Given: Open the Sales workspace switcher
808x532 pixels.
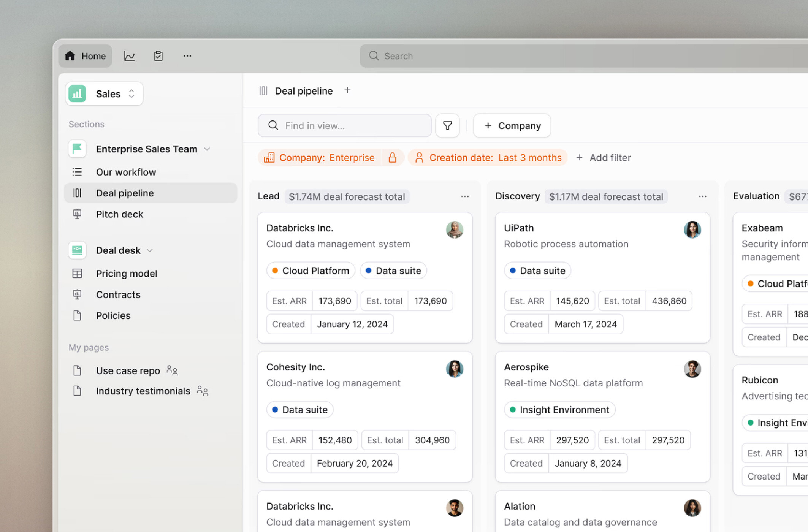Looking at the screenshot, I should point(105,94).
